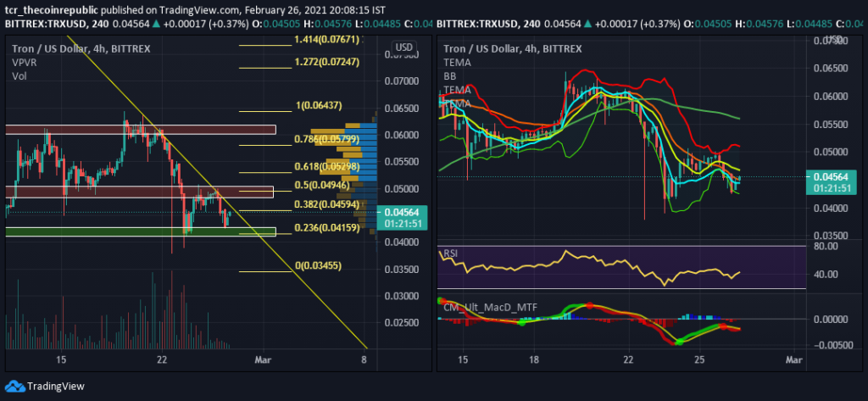868x401 pixels.
Task: Click date 18 on the right time axis
Action: (x=534, y=359)
